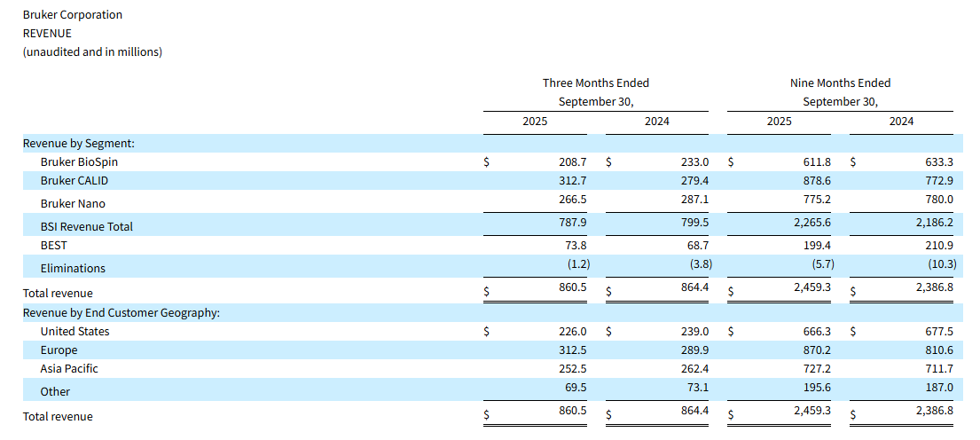Select the Europe row label
Image resolution: width=980 pixels, height=440 pixels.
pyautogui.click(x=59, y=350)
